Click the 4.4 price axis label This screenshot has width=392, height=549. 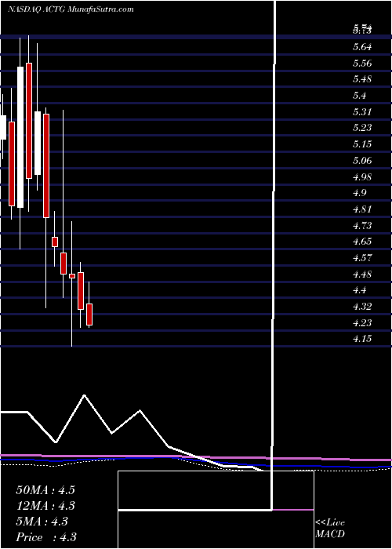360,290
